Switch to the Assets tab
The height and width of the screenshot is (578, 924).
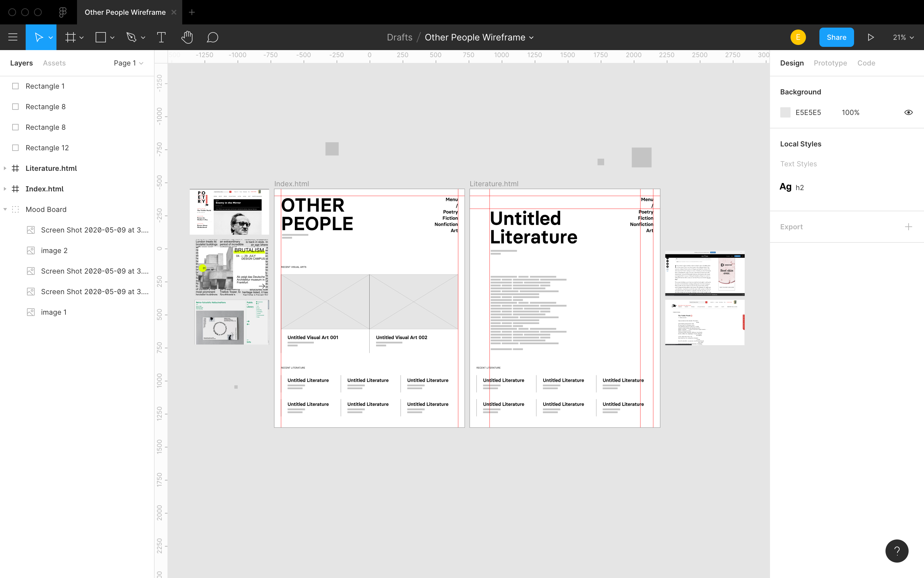pos(54,63)
